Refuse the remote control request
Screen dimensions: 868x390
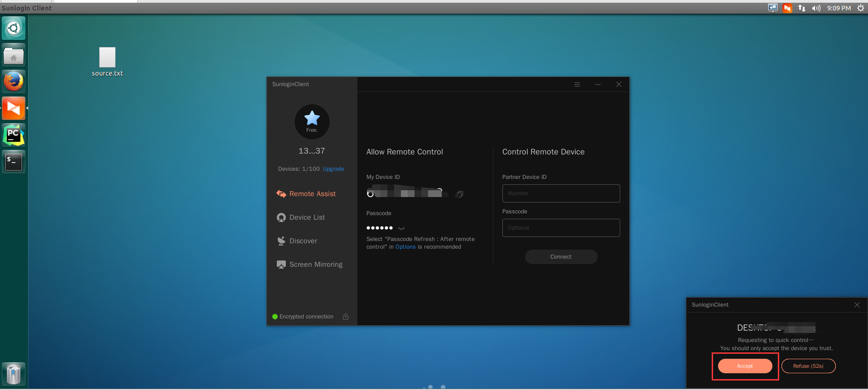coord(808,366)
